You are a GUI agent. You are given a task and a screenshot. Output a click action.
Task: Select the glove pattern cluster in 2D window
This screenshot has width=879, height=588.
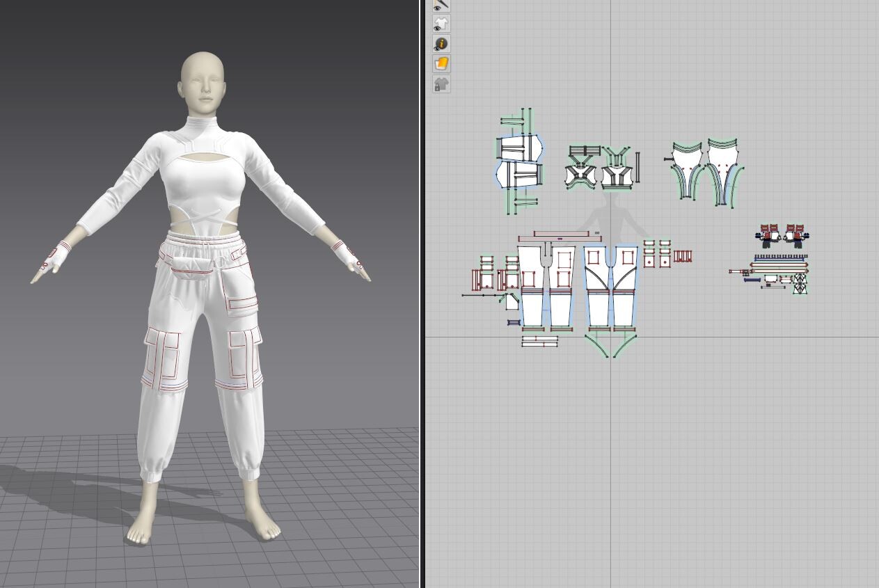[783, 235]
